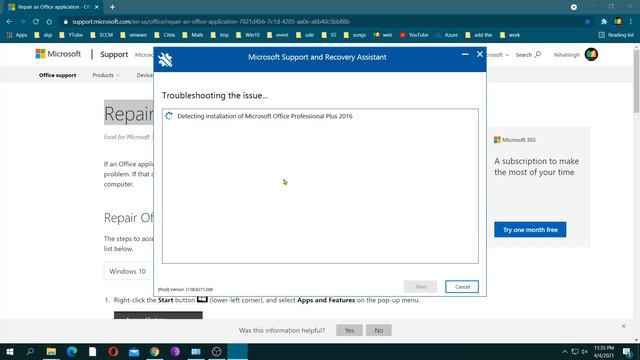Viewport: 640px width, 360px height.
Task: Open the 'songs' bookmark folder
Action: coord(355,35)
